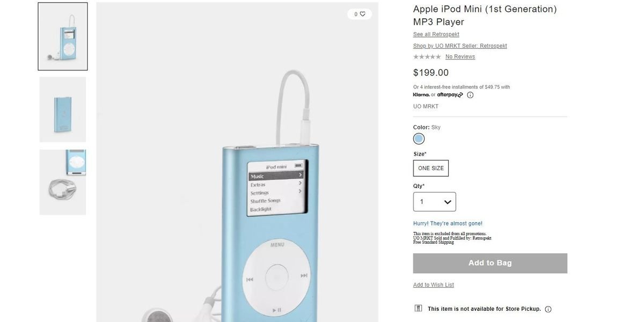This screenshot has height=322, width=644.
Task: Select the ONE SIZE option
Action: click(431, 168)
